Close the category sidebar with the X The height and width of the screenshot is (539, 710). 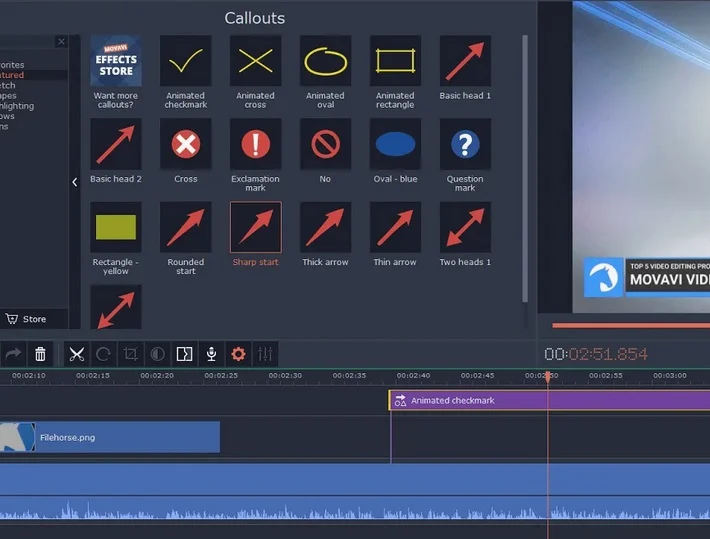point(62,42)
